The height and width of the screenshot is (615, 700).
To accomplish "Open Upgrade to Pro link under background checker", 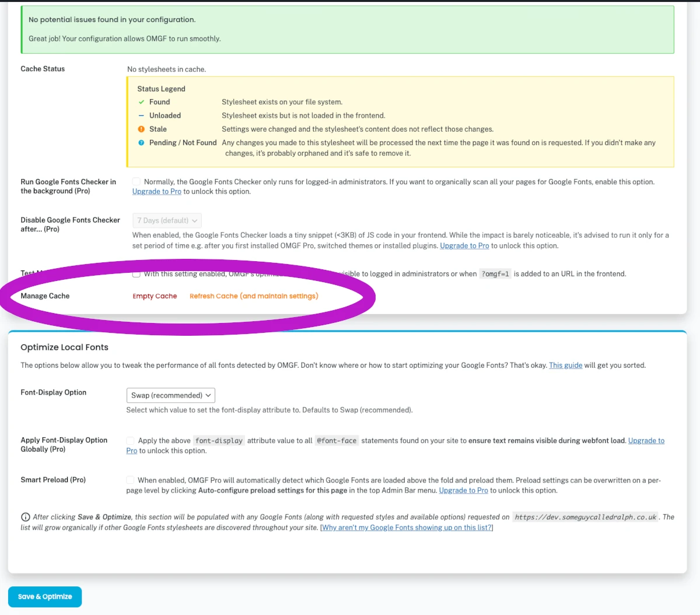I will pos(157,192).
